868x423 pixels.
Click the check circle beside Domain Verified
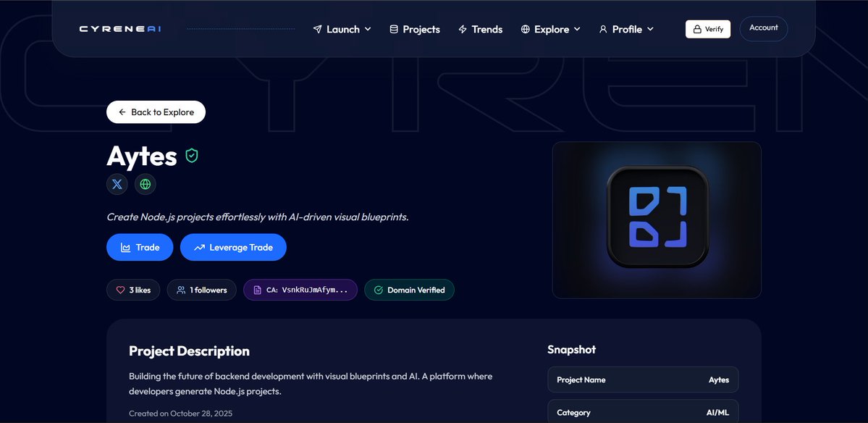click(x=379, y=290)
